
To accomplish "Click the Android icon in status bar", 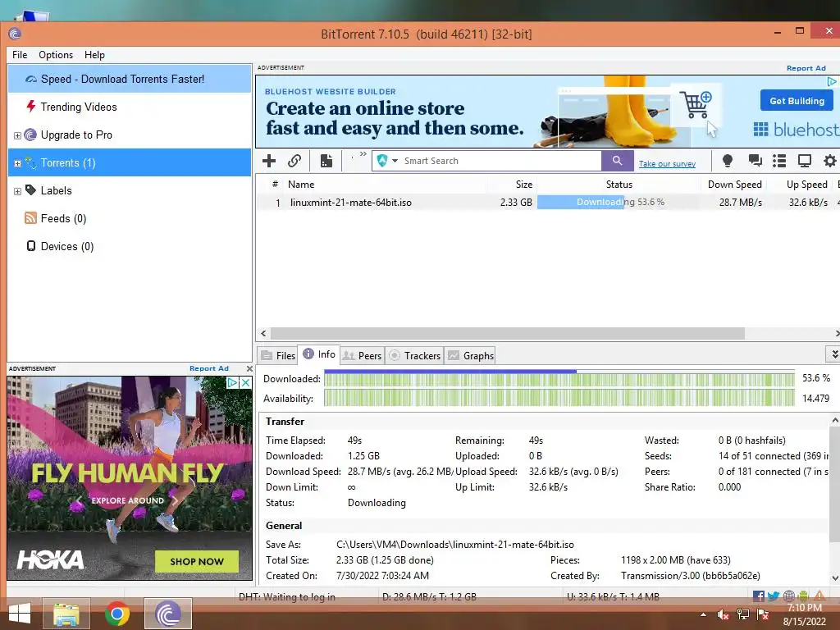I will click(802, 596).
